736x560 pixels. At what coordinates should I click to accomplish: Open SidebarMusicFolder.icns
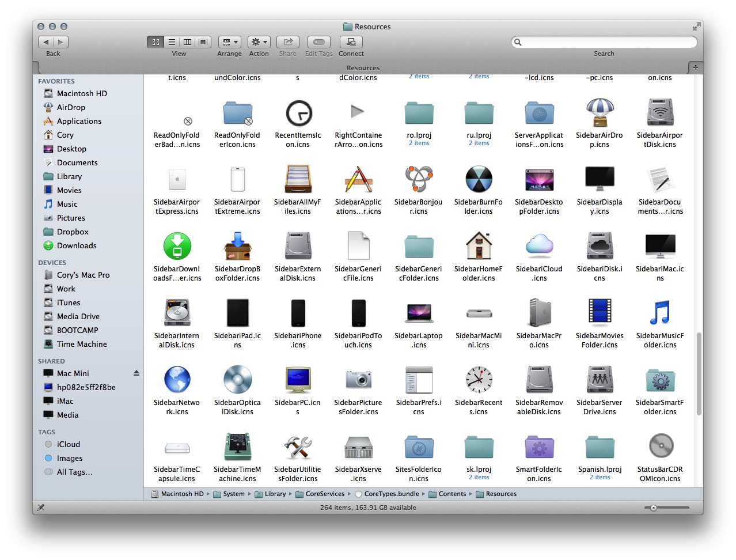click(659, 313)
